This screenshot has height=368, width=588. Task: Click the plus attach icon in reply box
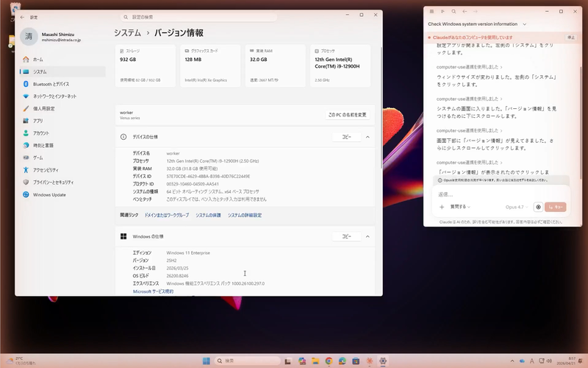click(442, 207)
